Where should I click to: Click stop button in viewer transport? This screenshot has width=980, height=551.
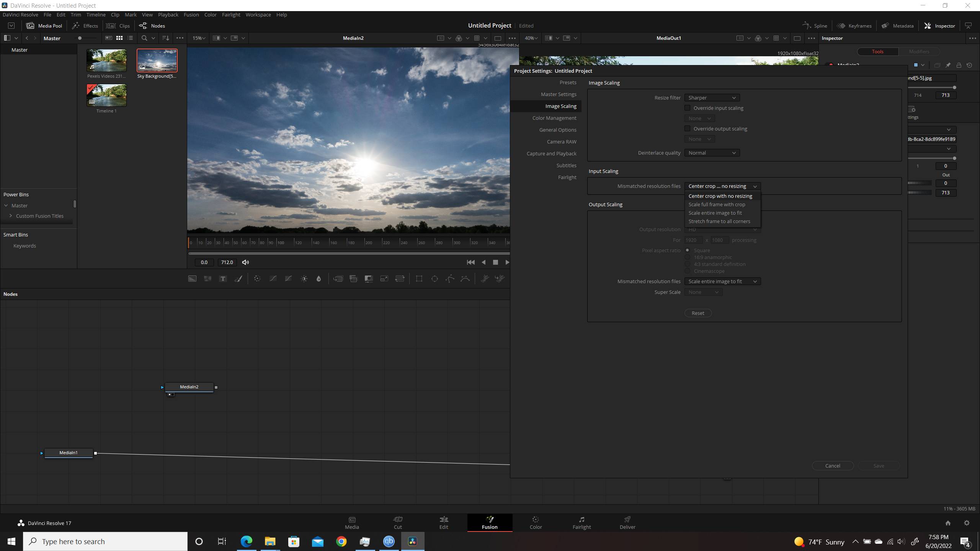(x=495, y=262)
